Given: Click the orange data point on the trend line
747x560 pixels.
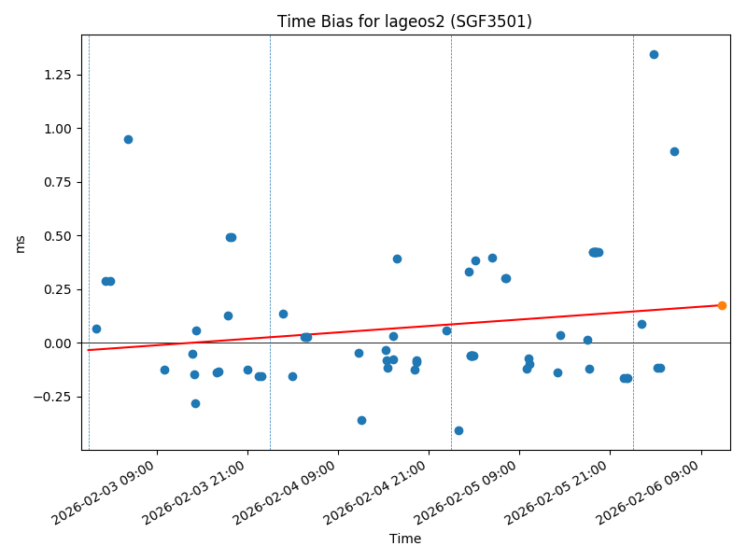Looking at the screenshot, I should [722, 305].
